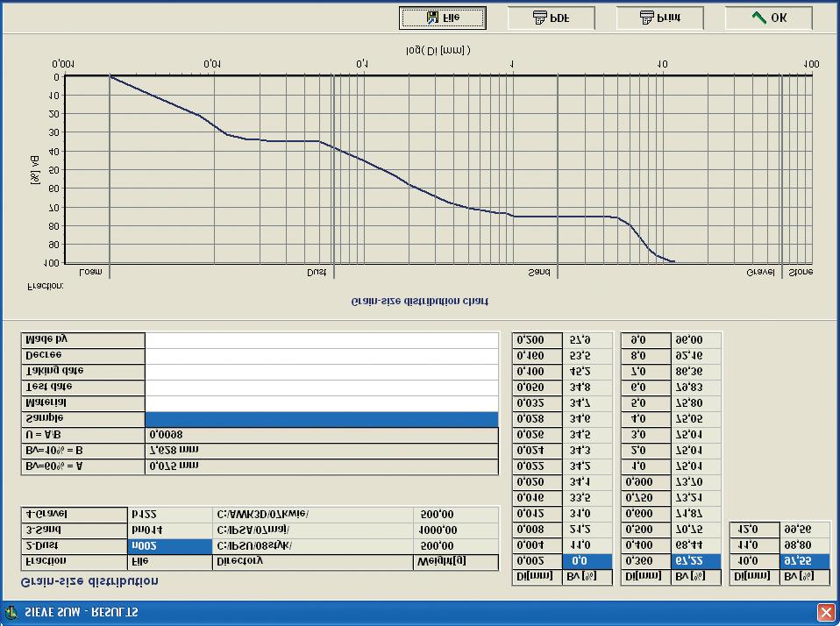Select the BV cell 98,80

(804, 545)
